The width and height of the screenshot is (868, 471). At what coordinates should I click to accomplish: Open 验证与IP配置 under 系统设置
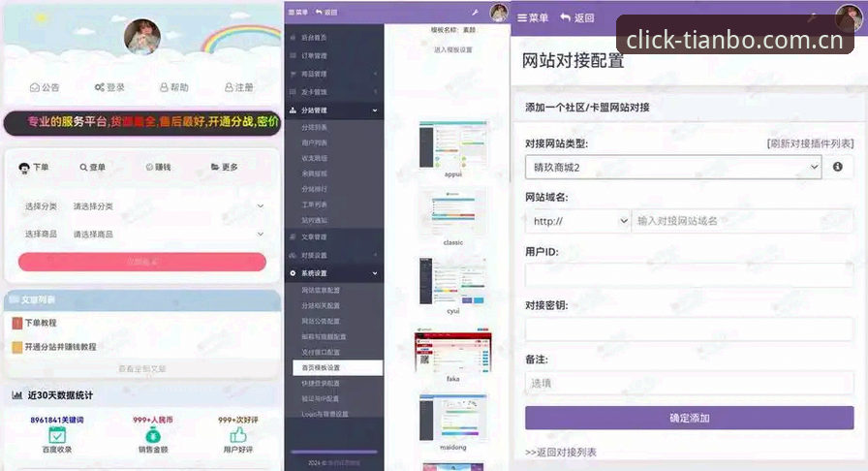point(320,399)
